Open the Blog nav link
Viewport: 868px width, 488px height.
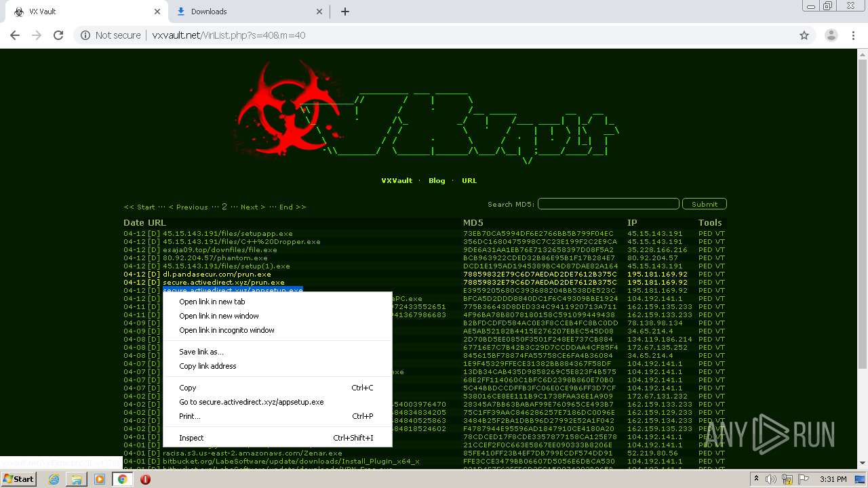coord(437,181)
